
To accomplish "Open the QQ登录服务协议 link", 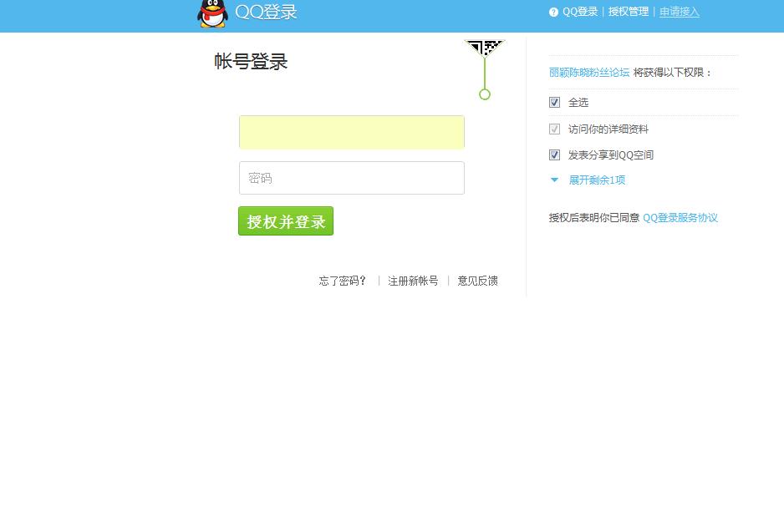I will (x=680, y=218).
